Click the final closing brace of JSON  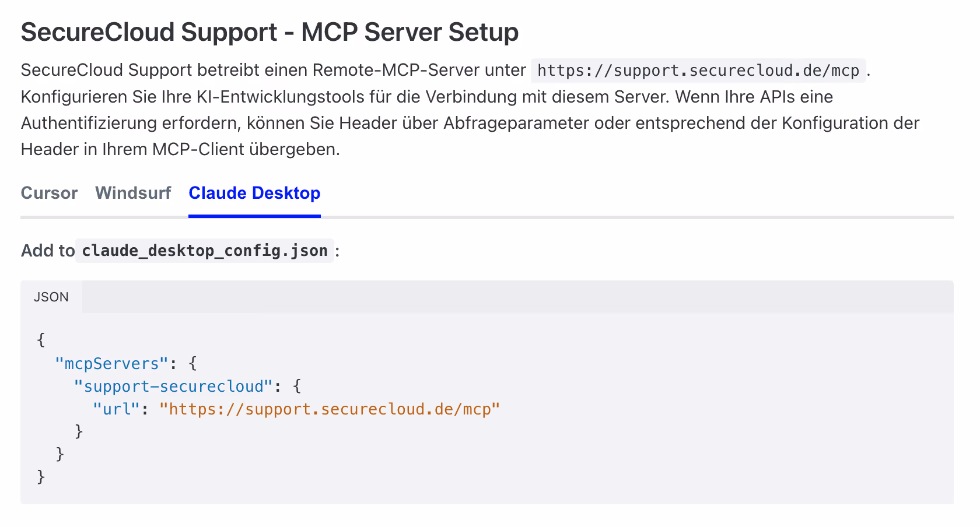[x=41, y=477]
